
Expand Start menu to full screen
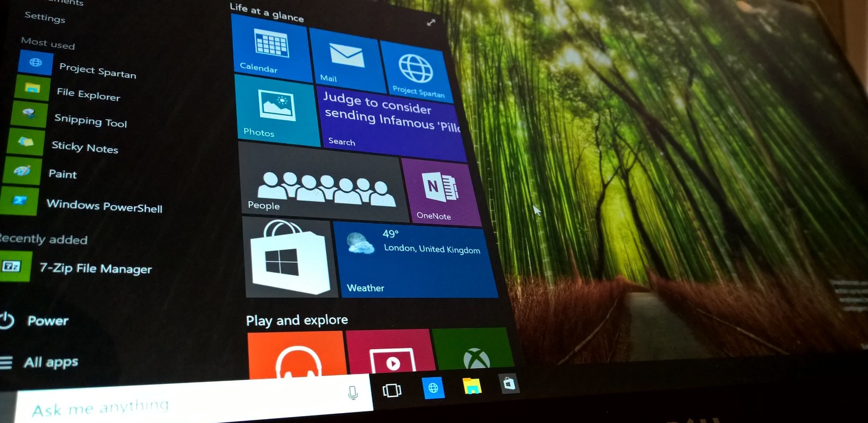(431, 22)
